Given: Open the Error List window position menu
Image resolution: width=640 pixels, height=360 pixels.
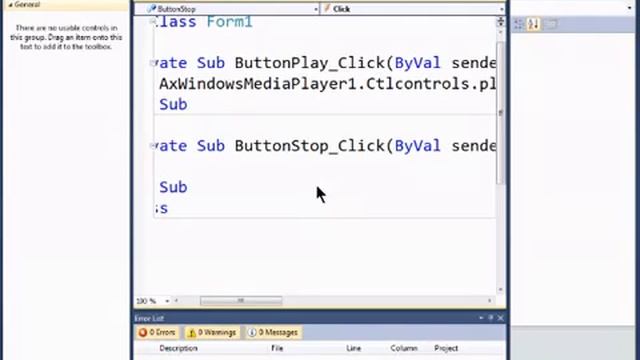Looking at the screenshot, I should [482, 318].
